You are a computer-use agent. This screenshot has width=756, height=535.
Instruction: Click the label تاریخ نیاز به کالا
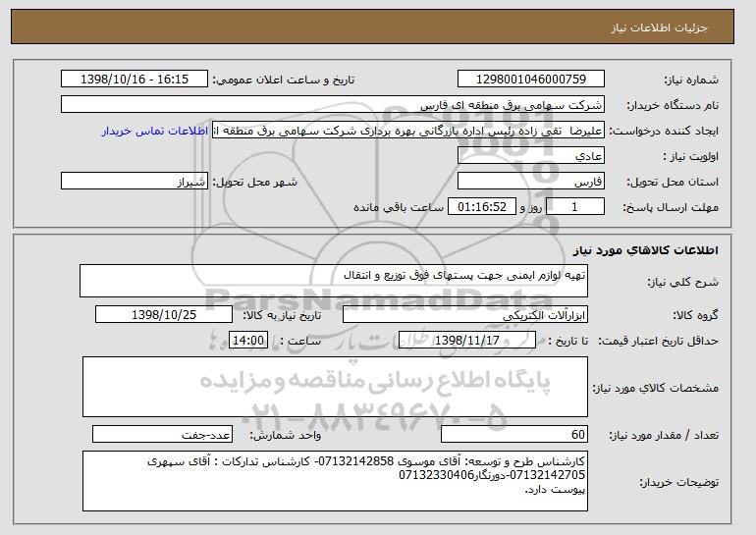click(282, 315)
